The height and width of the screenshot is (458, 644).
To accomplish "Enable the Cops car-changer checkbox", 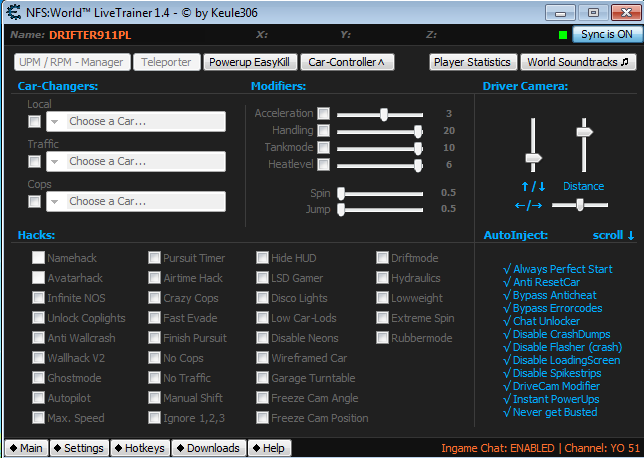I will (34, 201).
